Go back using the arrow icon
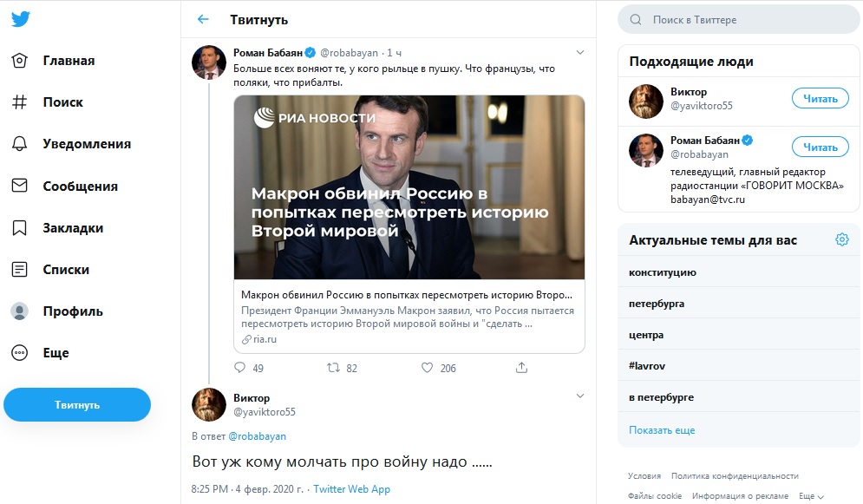Screen dimensions: 863x504 [x=203, y=19]
